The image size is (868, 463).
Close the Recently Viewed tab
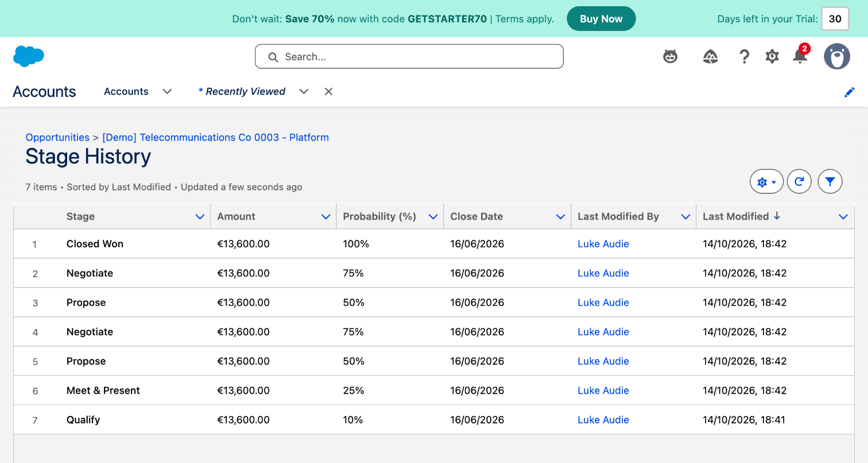click(328, 92)
